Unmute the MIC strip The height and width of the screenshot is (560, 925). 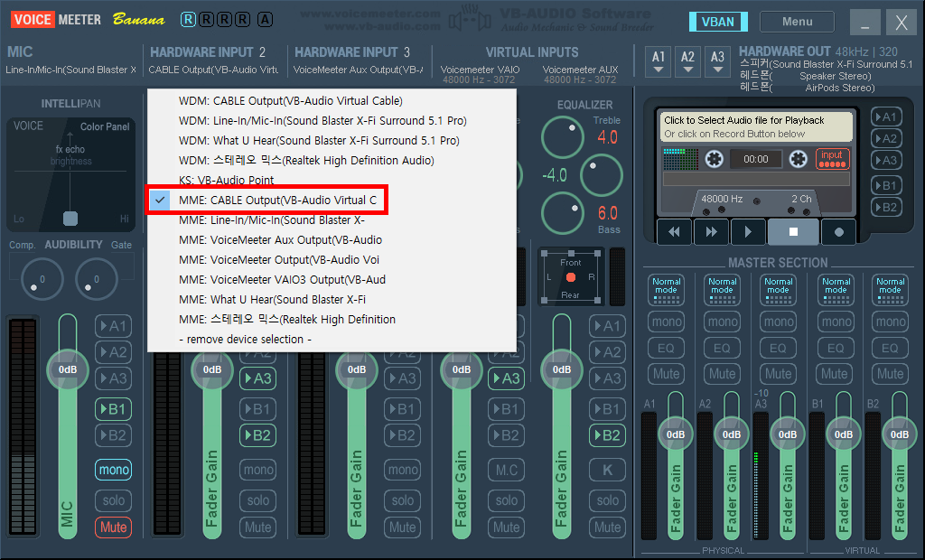(x=113, y=527)
